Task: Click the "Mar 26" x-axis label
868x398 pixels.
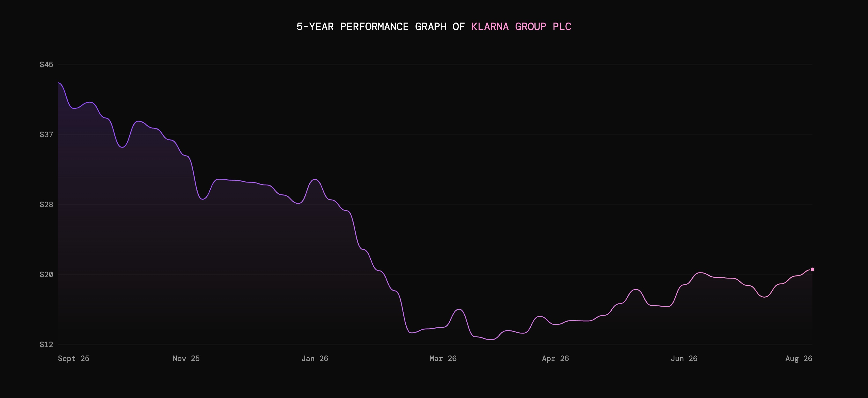Action: pyautogui.click(x=443, y=358)
